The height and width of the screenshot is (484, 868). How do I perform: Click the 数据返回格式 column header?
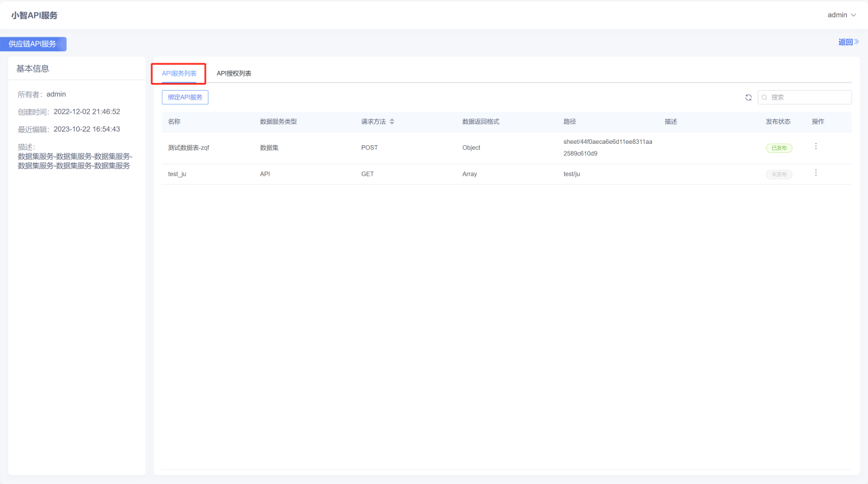tap(481, 121)
